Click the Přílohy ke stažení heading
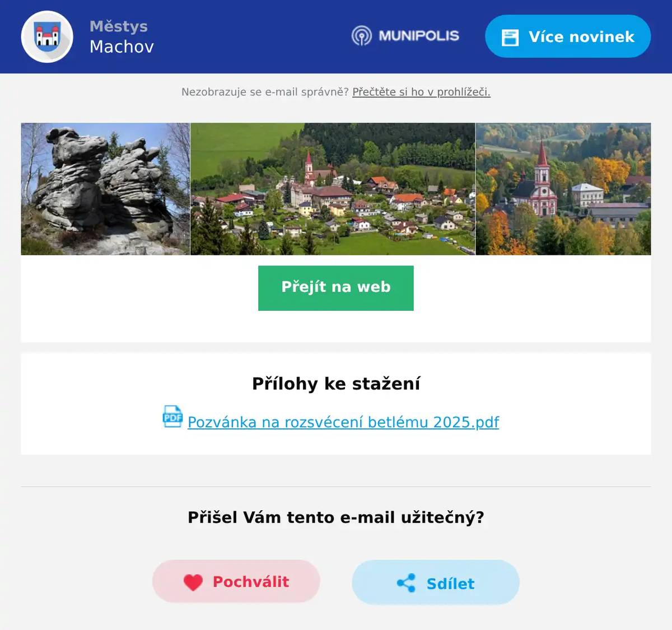This screenshot has width=672, height=630. [x=336, y=384]
